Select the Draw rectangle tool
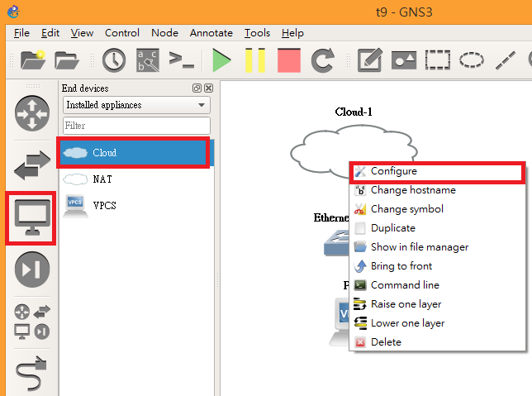This screenshot has height=396, width=532. pos(438,60)
